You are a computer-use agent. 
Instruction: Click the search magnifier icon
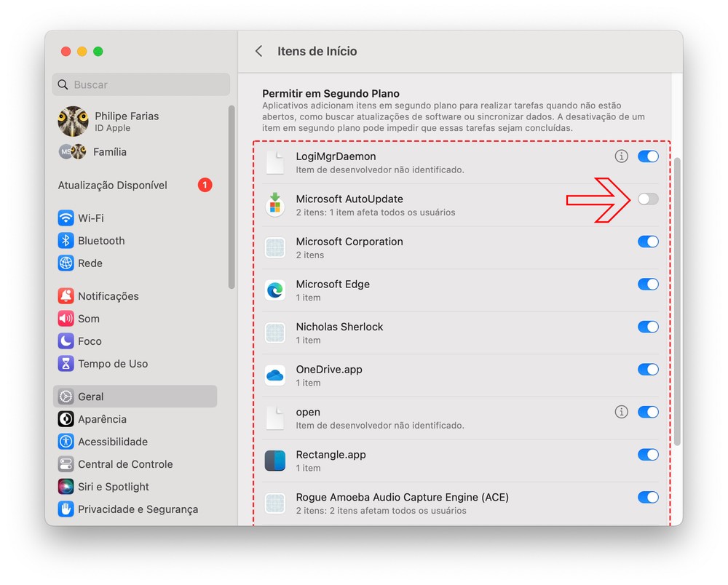(63, 84)
